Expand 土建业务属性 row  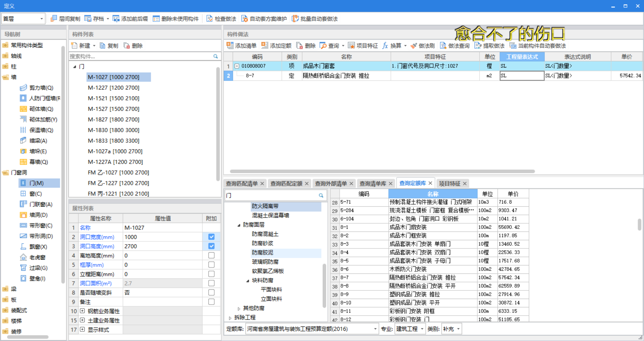(x=82, y=320)
